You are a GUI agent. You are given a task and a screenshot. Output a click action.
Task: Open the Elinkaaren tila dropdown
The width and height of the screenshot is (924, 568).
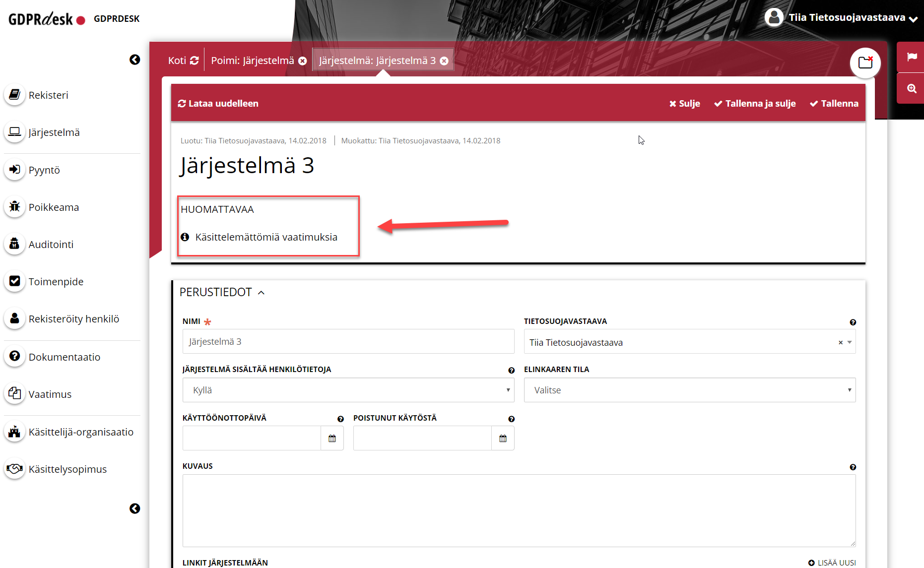pyautogui.click(x=689, y=390)
